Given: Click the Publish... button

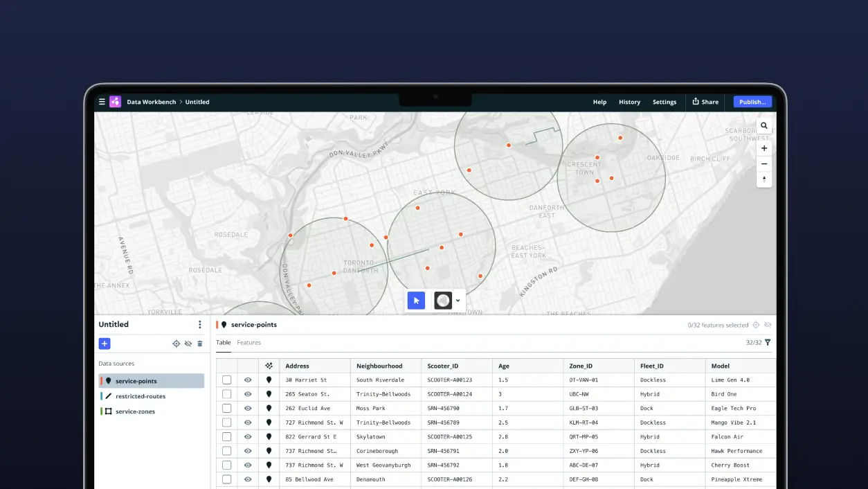Looking at the screenshot, I should click(x=752, y=102).
